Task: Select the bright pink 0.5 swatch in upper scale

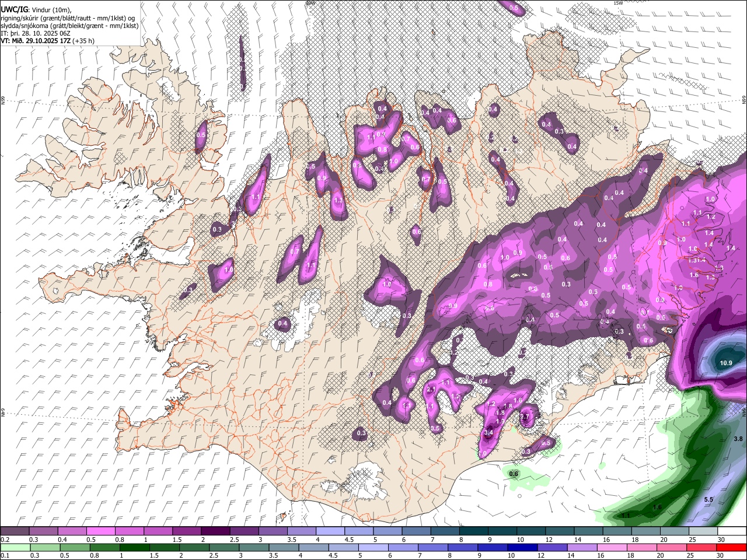Action: [x=100, y=531]
